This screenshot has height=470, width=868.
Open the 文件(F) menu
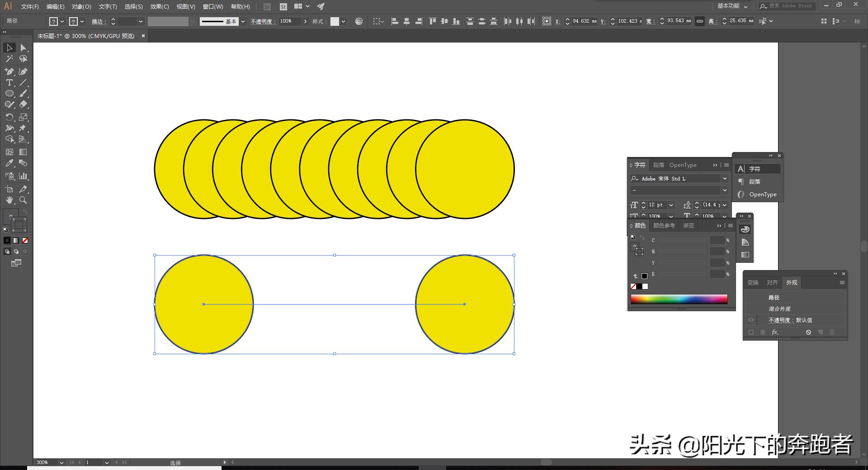[x=30, y=6]
